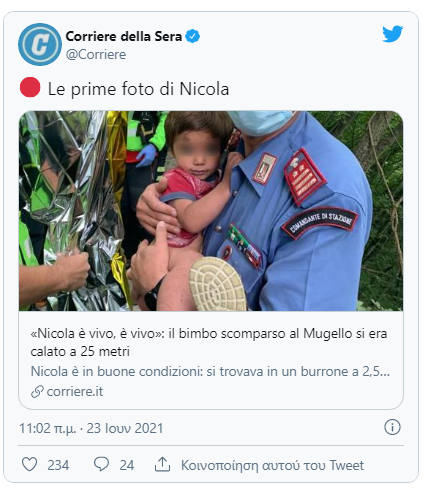Like the tweet with heart icon
The width and height of the screenshot is (426, 493).
pos(29,464)
